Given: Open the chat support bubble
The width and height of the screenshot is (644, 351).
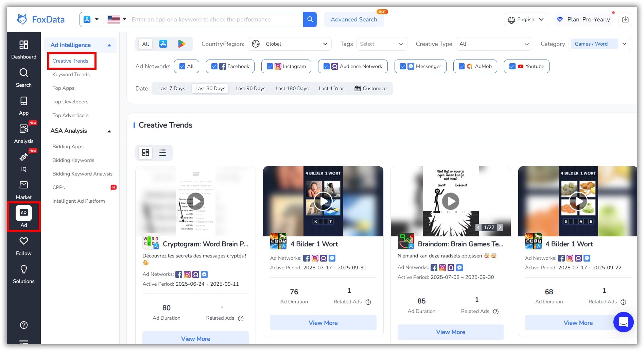Looking at the screenshot, I should click(x=623, y=322).
